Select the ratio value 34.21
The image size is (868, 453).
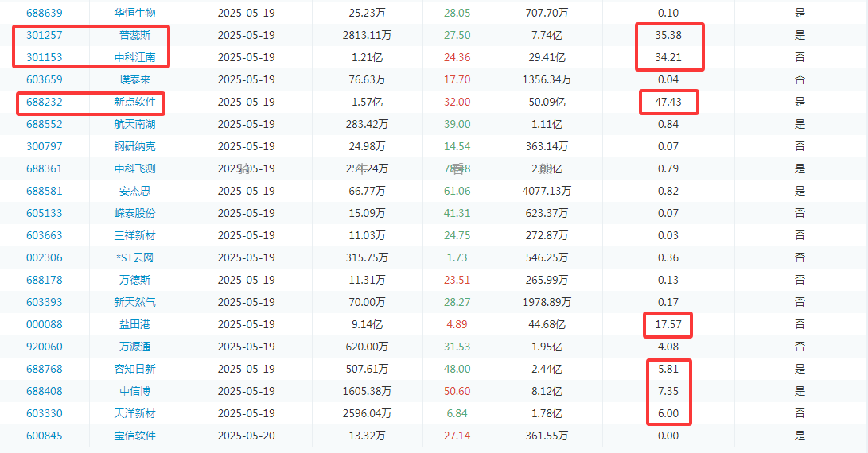click(668, 57)
